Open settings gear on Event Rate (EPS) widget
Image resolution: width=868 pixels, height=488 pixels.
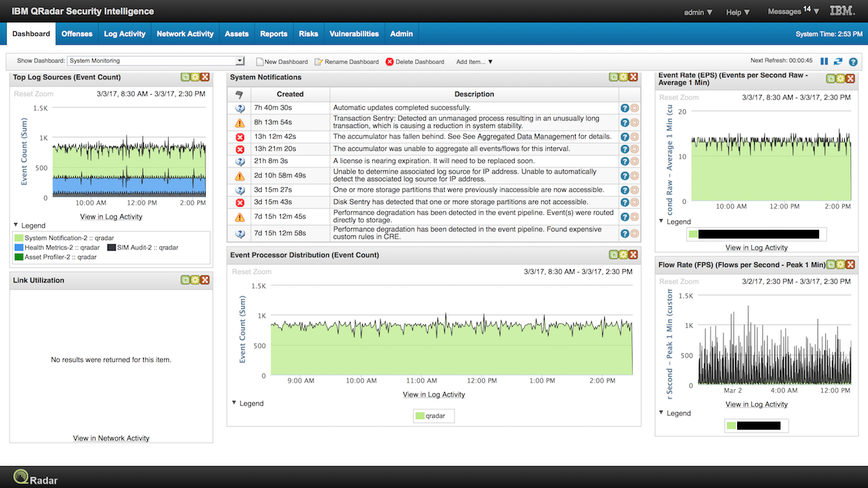(840, 79)
